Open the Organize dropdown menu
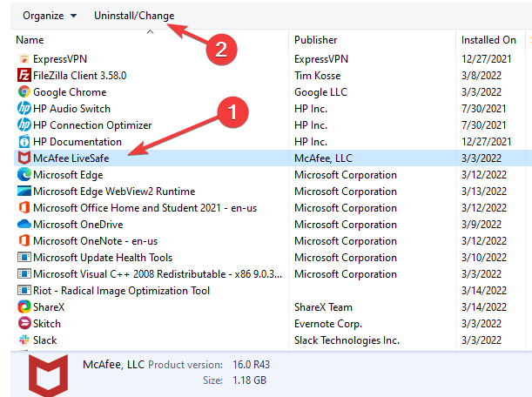Screen dimensions: 532x397 click(x=50, y=16)
